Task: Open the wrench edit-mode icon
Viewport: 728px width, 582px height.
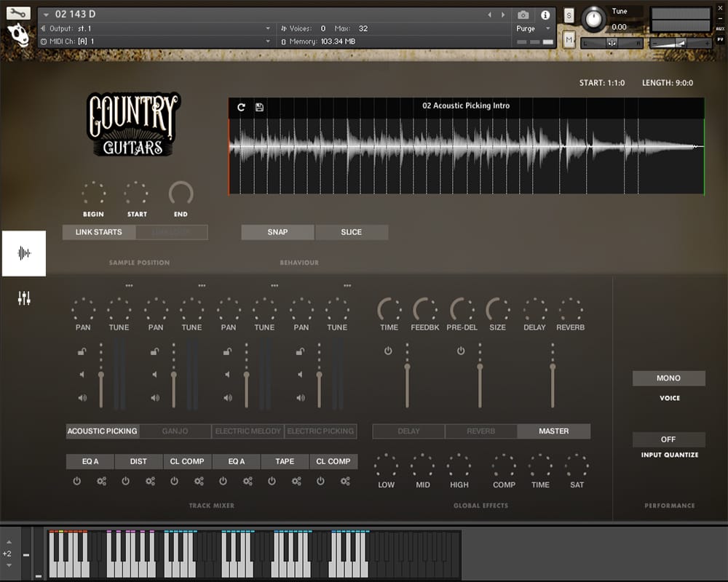Action: point(19,12)
